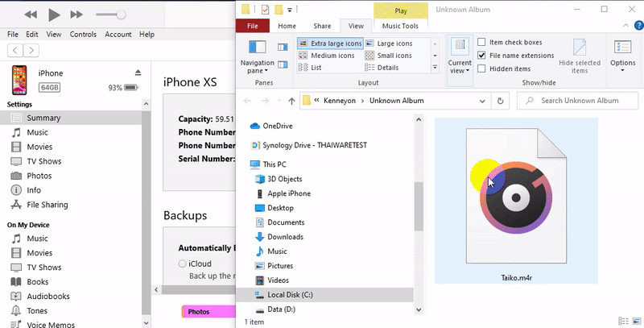This screenshot has height=328, width=644.
Task: Refresh the Unknown Album folder
Action: tap(500, 101)
